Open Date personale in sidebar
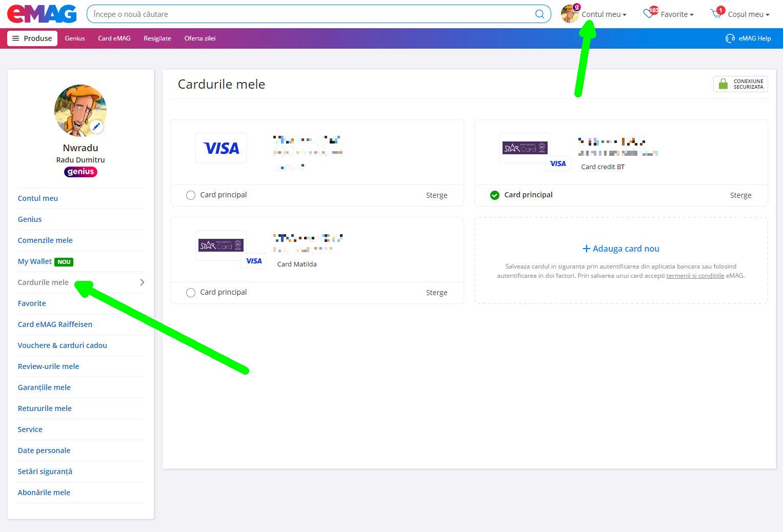Screen dimensions: 783x532 (x=44, y=451)
